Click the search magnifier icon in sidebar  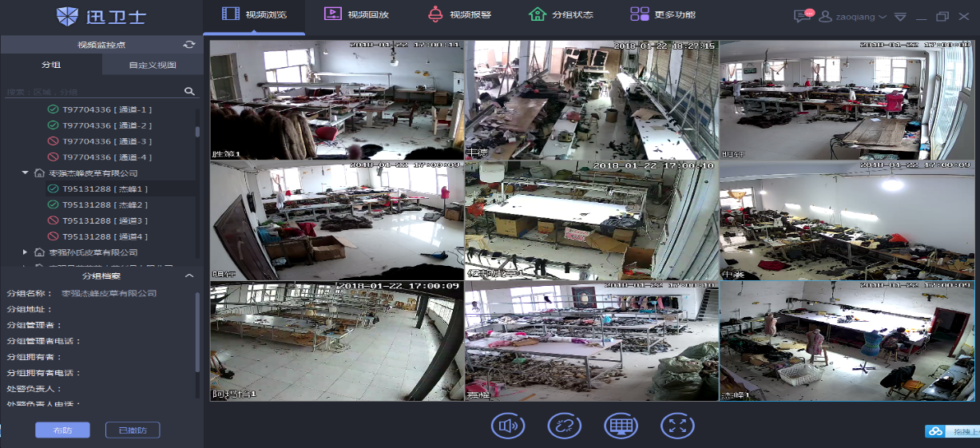[x=189, y=92]
